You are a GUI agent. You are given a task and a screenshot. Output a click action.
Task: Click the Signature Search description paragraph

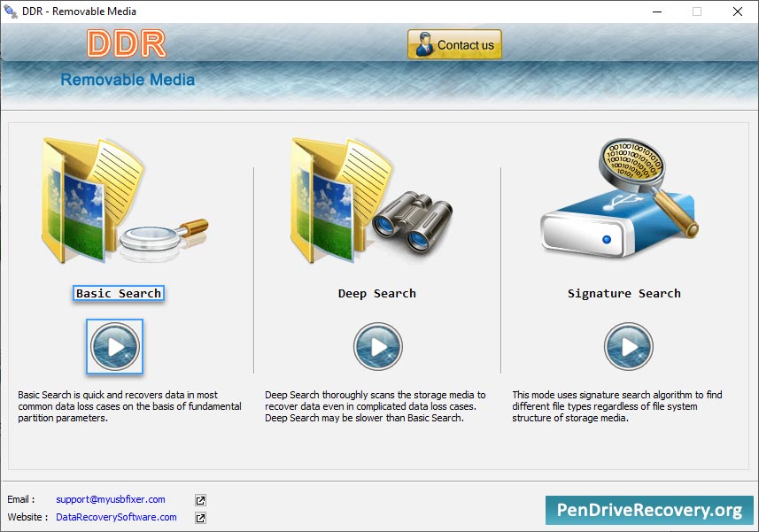(617, 406)
